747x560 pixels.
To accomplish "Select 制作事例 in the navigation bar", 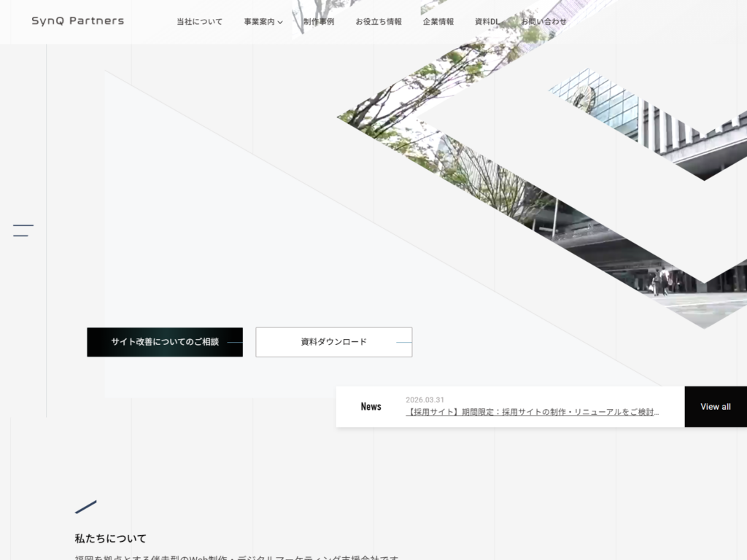I will tap(319, 22).
